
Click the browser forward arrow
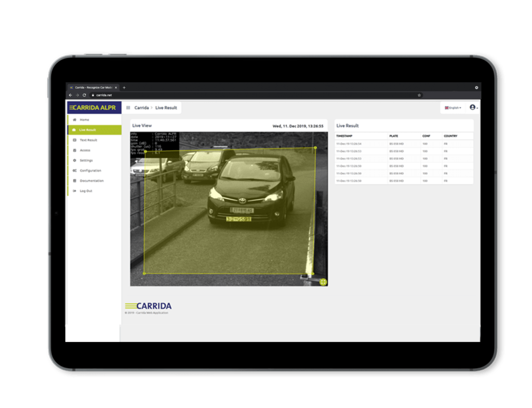pyautogui.click(x=77, y=95)
